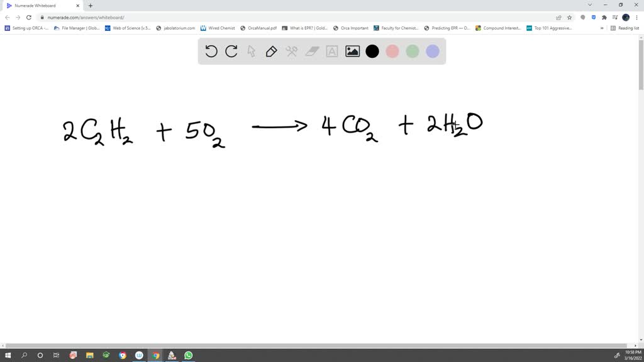This screenshot has height=362, width=644.
Task: Select the cursor/pointer tool
Action: [x=252, y=52]
